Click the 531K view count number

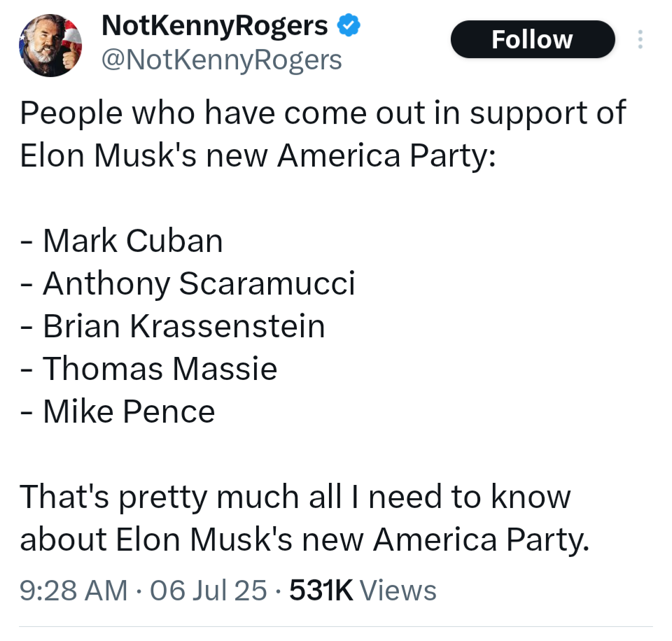(321, 590)
